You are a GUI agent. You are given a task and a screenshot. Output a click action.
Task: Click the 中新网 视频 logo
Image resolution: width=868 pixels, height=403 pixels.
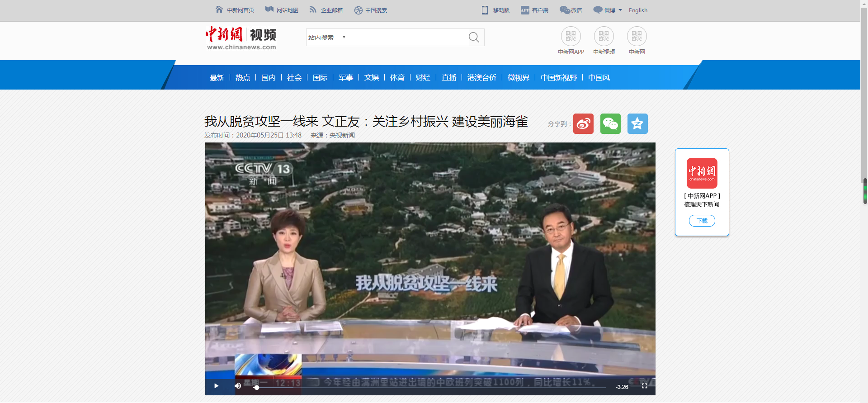241,38
